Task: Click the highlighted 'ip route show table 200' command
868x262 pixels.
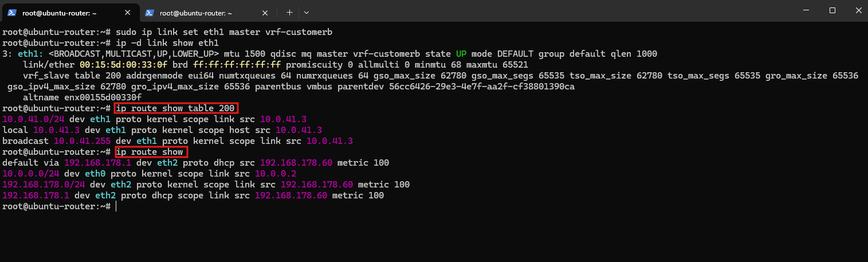Action: (x=175, y=108)
